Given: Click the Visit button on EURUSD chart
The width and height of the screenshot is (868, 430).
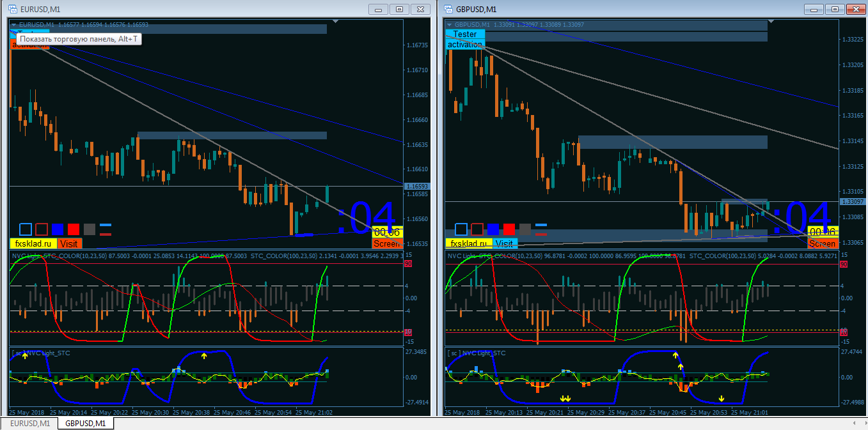Looking at the screenshot, I should click(x=69, y=243).
